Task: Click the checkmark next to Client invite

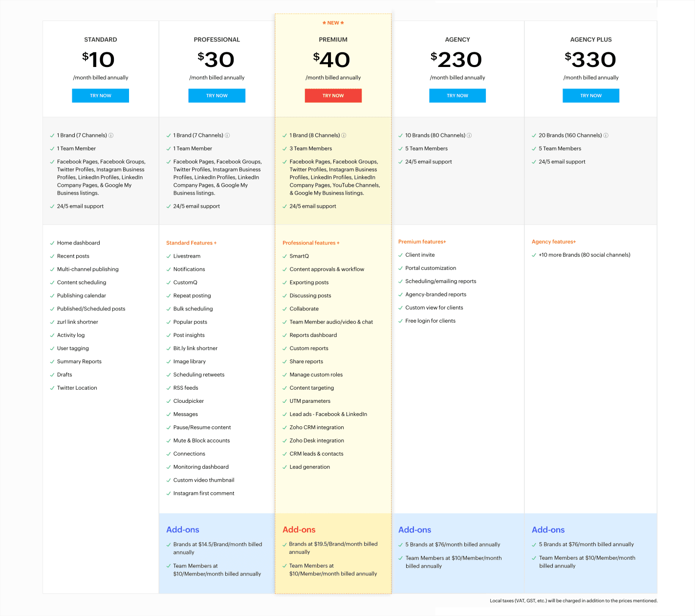Action: click(400, 255)
